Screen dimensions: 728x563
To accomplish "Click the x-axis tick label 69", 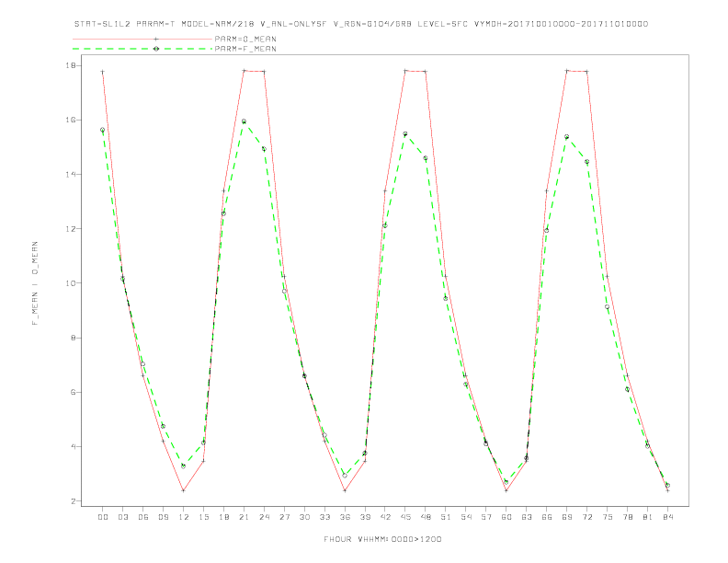I will click(x=567, y=517).
